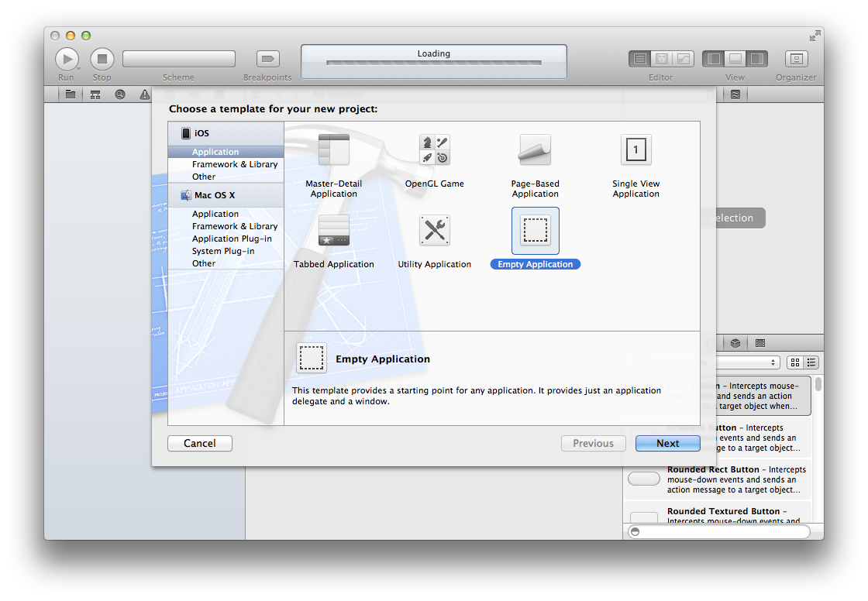This screenshot has width=868, height=601.
Task: Click the Next button
Action: [x=667, y=444]
